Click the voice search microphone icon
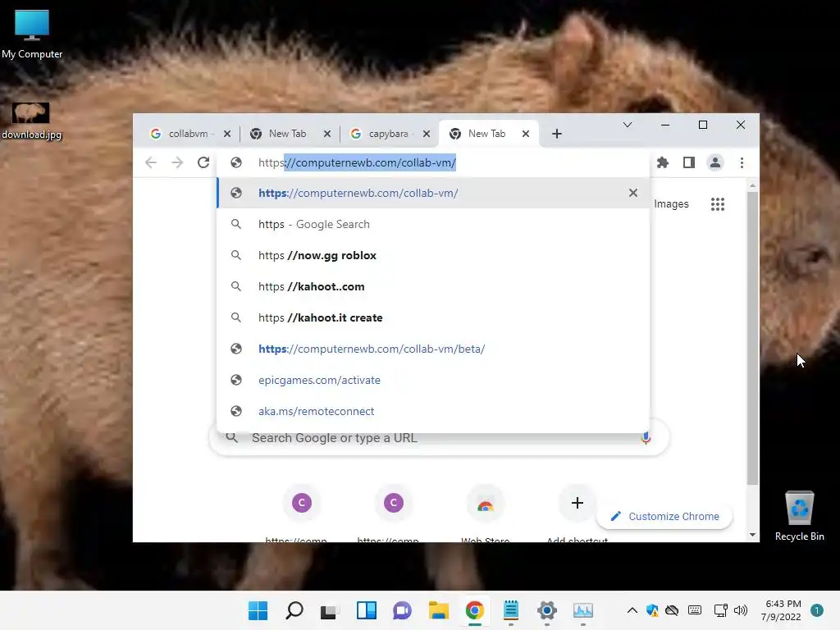 (646, 438)
